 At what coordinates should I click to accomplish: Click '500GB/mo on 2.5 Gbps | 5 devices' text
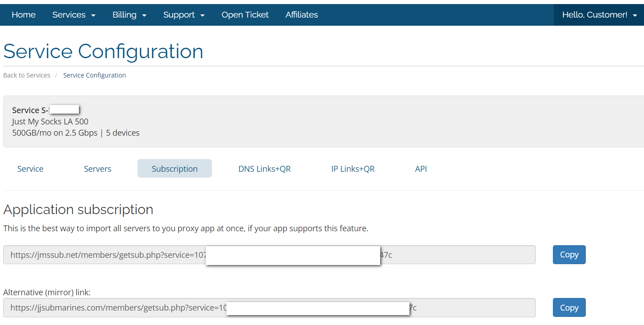[x=76, y=133]
